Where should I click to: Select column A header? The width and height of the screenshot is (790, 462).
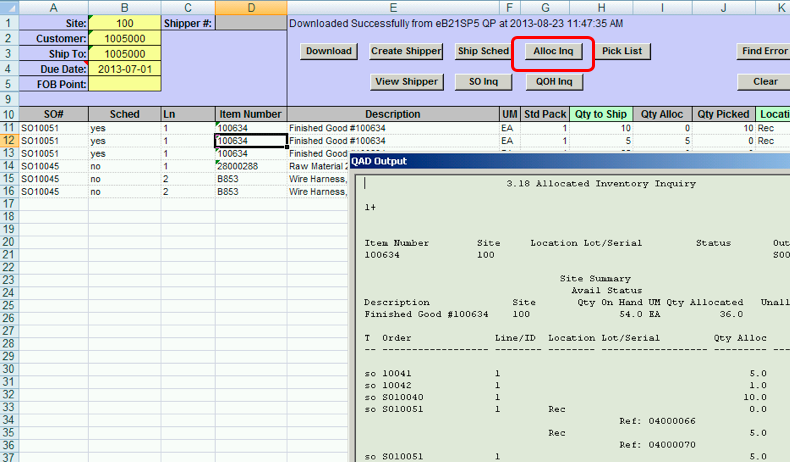click(53, 8)
